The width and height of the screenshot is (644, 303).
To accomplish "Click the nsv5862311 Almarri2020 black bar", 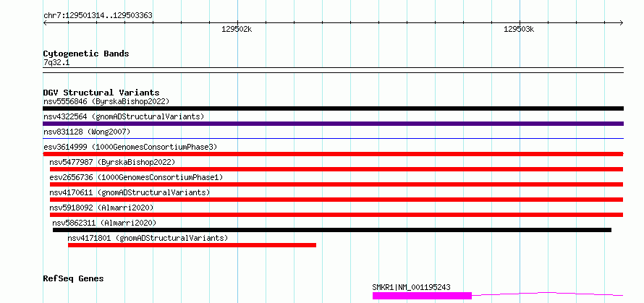I will click(x=332, y=230).
